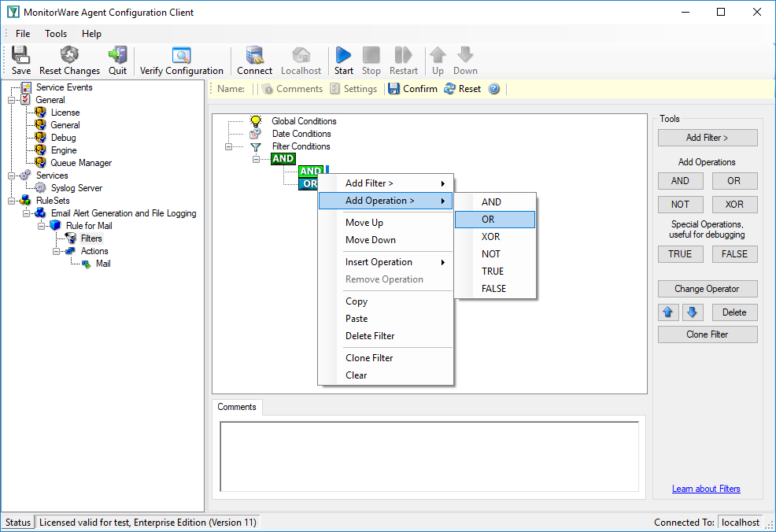The height and width of the screenshot is (532, 776).
Task: Click the Service Events tree icon
Action: point(26,87)
